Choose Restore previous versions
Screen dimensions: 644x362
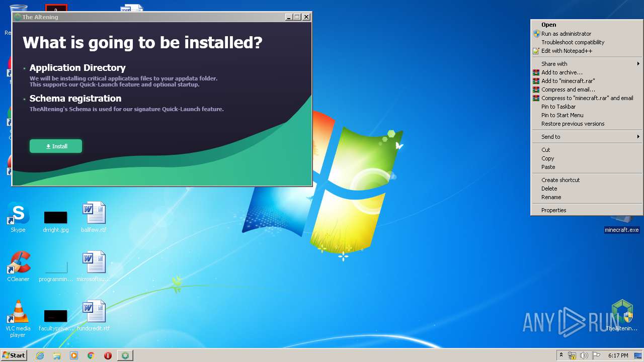point(587,124)
